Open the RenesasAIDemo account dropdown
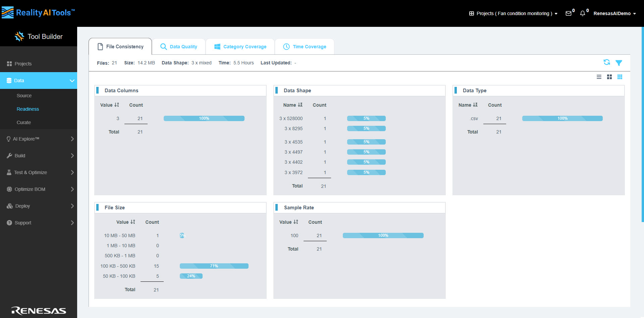The image size is (644, 318). [614, 13]
